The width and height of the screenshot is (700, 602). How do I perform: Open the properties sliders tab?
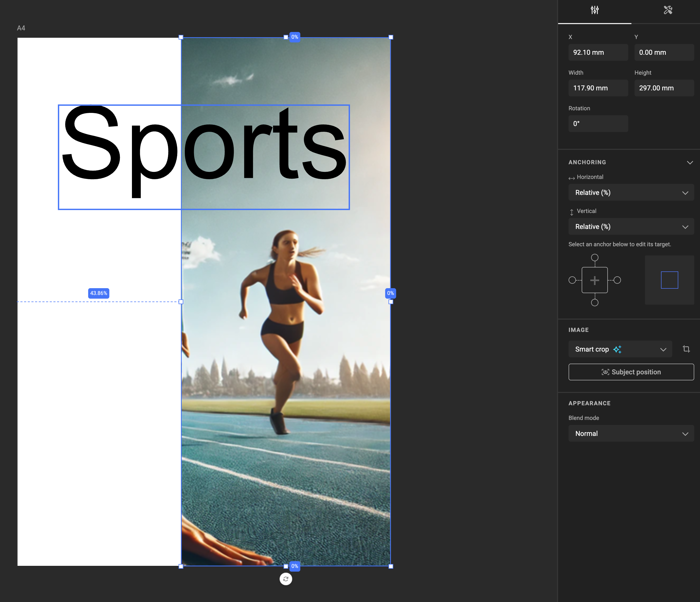pyautogui.click(x=595, y=10)
